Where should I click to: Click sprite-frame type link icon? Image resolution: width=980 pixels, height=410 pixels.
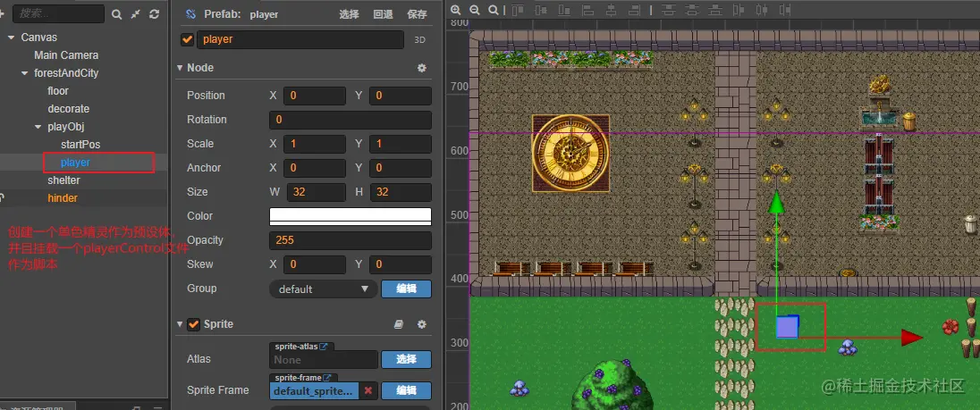point(326,378)
